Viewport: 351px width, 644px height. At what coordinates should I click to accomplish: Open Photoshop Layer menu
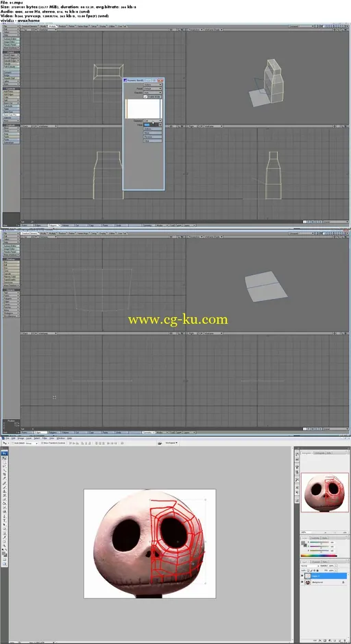click(x=29, y=438)
